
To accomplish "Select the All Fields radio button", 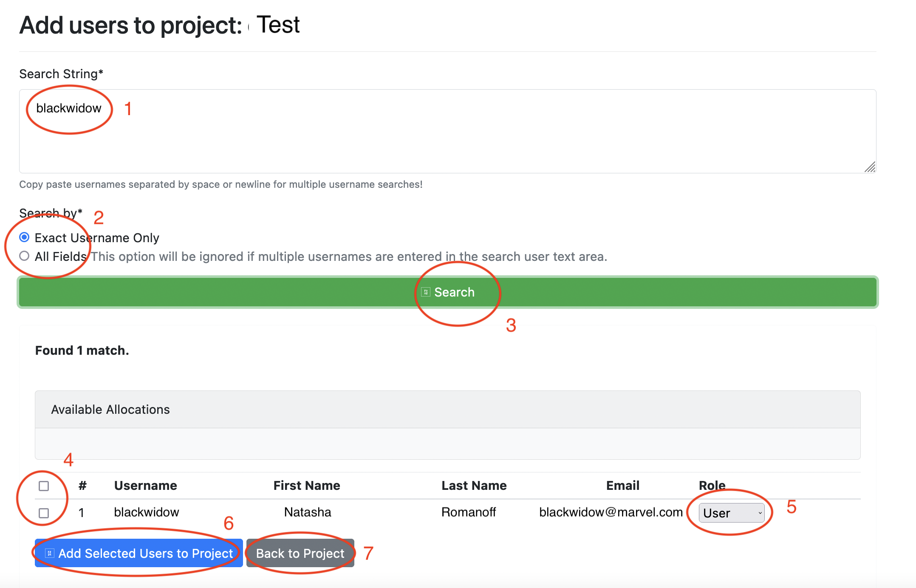I will pos(25,256).
